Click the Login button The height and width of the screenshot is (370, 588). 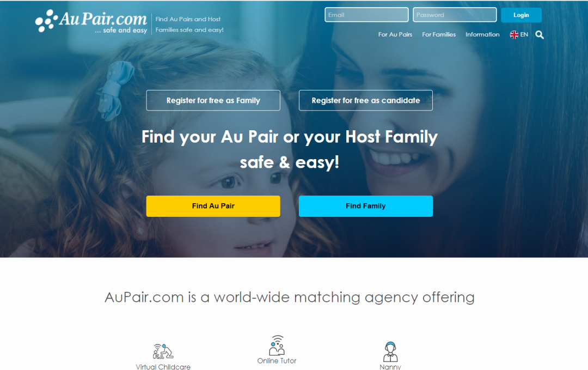point(521,15)
